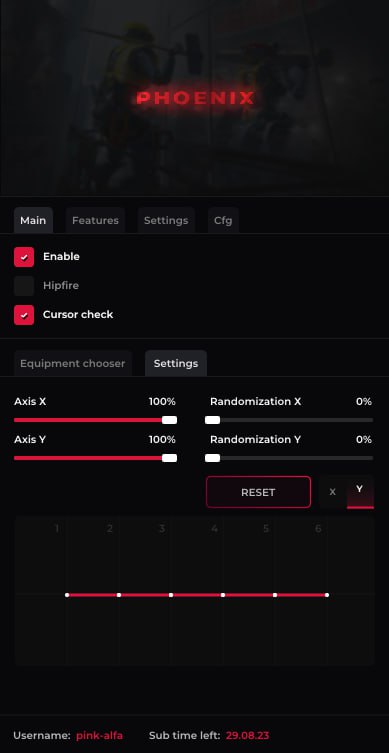Toggle the Cursor check checkbox

coord(24,315)
